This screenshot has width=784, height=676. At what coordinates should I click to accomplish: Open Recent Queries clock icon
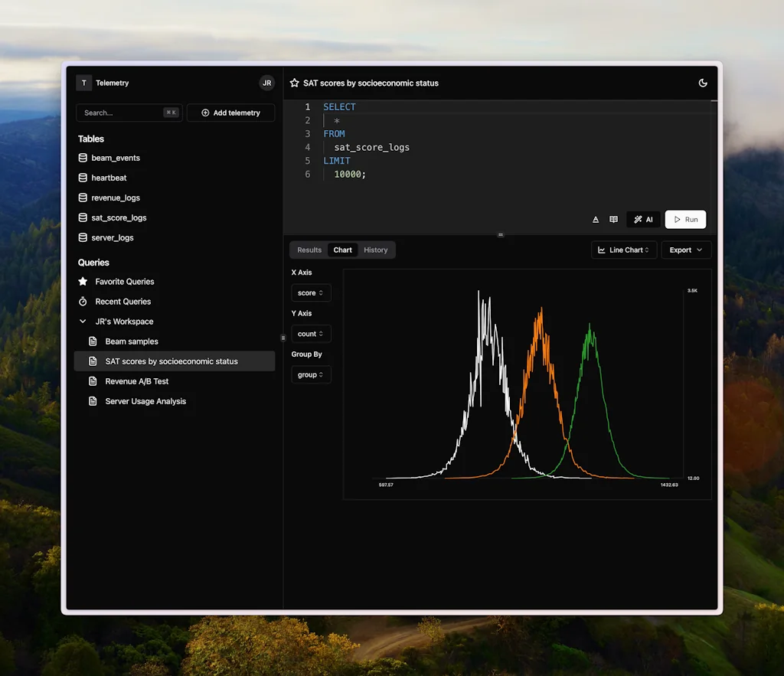[x=83, y=302]
